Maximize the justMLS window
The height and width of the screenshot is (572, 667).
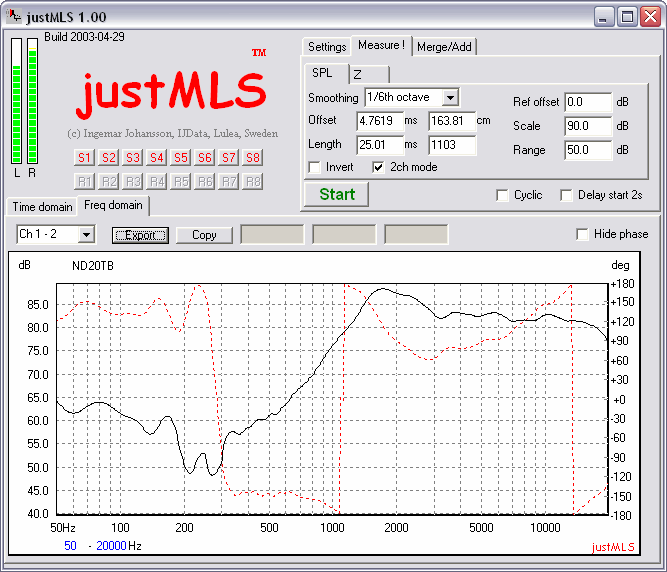point(627,17)
